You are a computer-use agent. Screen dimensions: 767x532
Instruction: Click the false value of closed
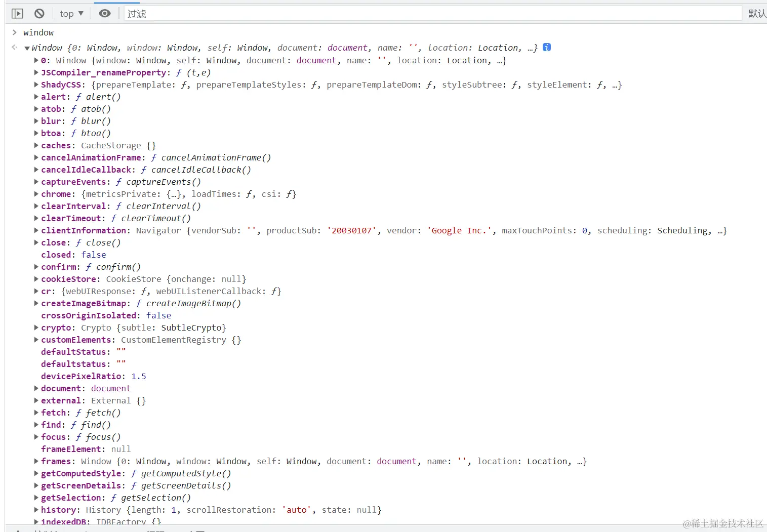pyautogui.click(x=94, y=255)
